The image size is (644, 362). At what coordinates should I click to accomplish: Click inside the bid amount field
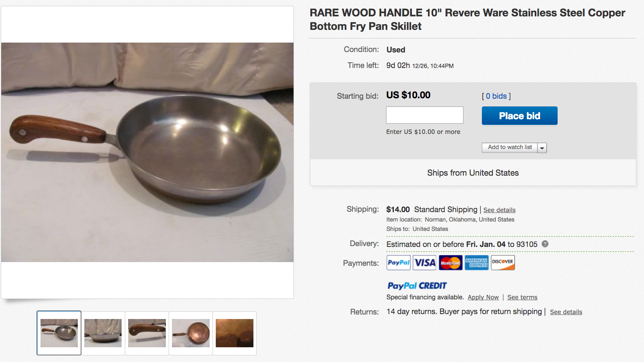[x=424, y=115]
